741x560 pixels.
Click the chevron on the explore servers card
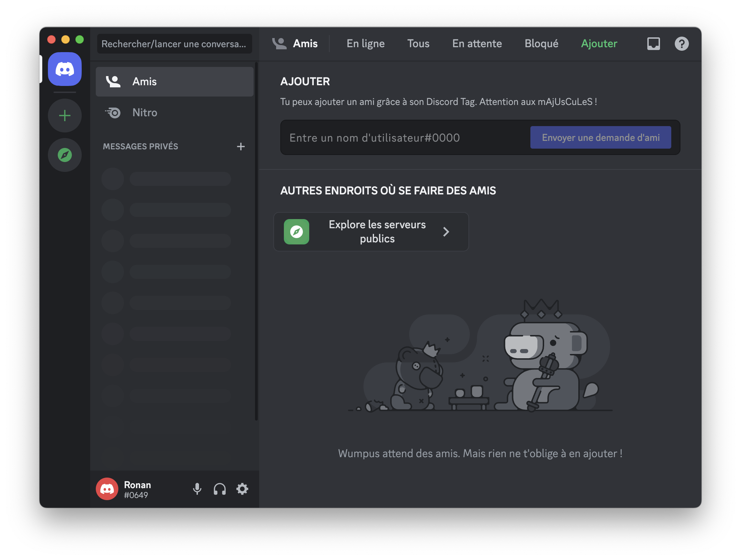[446, 232]
